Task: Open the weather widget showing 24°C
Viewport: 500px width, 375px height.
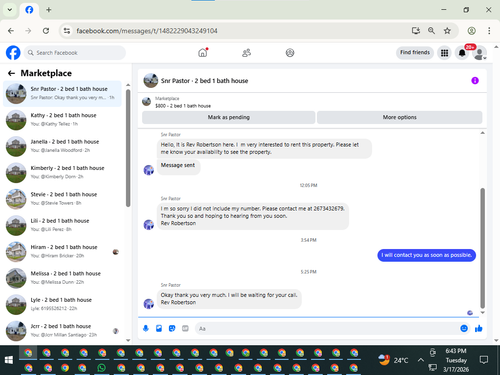Action: [x=393, y=360]
